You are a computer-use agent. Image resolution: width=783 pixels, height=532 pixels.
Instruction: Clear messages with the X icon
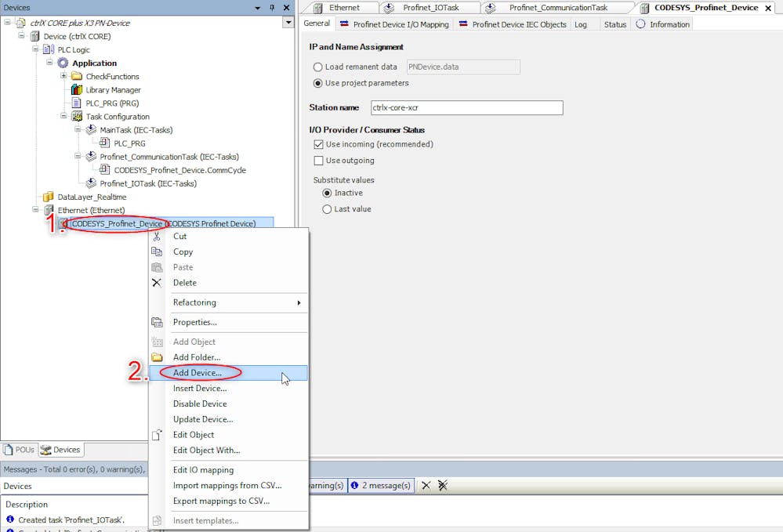click(426, 485)
